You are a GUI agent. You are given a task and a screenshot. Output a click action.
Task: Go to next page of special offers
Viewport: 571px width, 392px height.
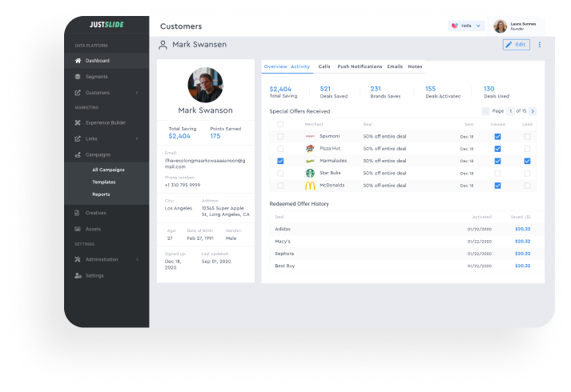click(x=533, y=111)
